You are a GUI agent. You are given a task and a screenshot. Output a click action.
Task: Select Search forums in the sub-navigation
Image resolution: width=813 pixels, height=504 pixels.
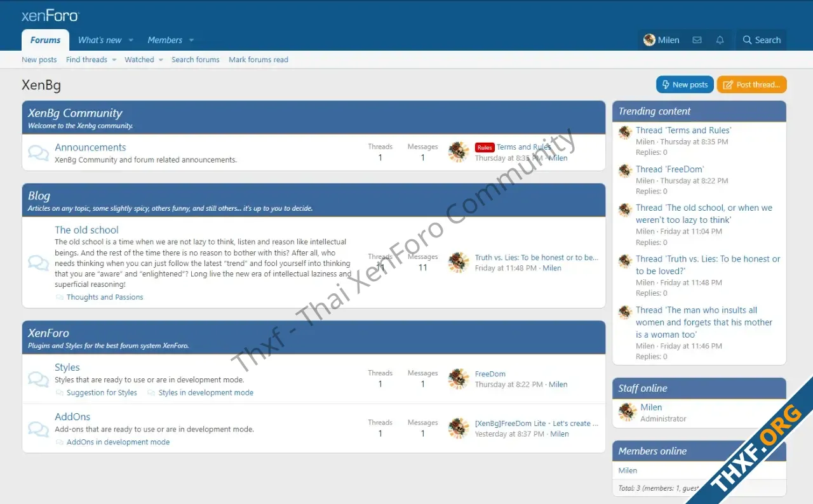click(x=196, y=60)
